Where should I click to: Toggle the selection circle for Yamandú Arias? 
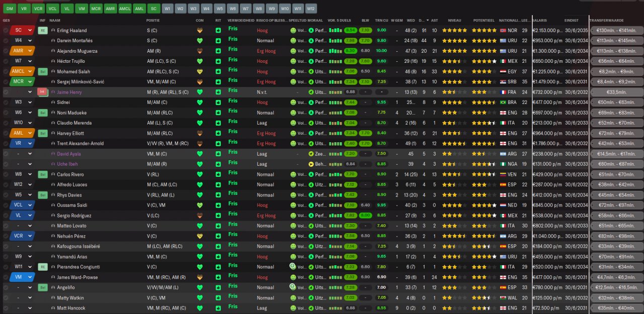6,257
